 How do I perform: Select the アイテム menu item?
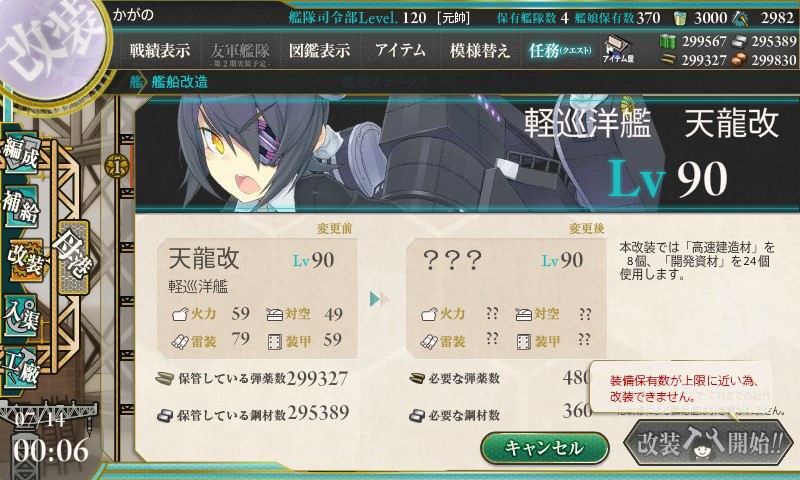point(400,50)
